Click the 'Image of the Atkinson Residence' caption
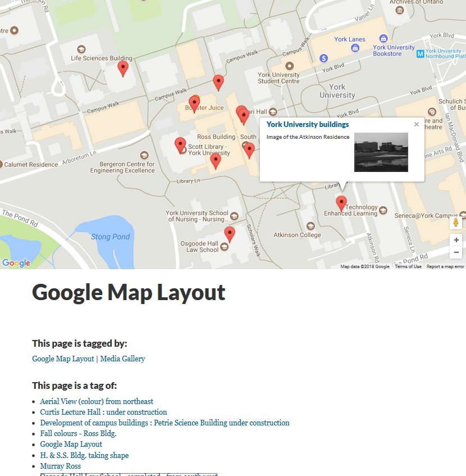 tap(308, 137)
